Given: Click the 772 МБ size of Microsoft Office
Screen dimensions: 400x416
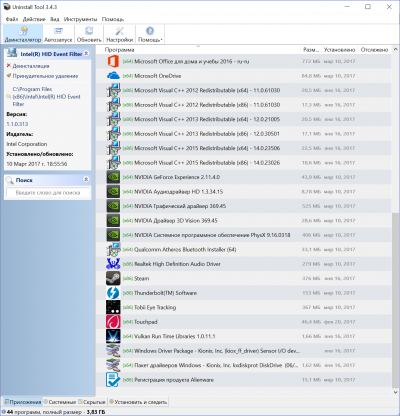Looking at the screenshot, I should point(311,61).
